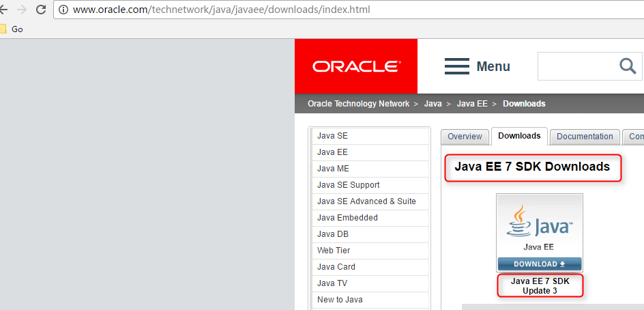Click the search magnifier icon
The image size is (644, 310).
tap(628, 66)
